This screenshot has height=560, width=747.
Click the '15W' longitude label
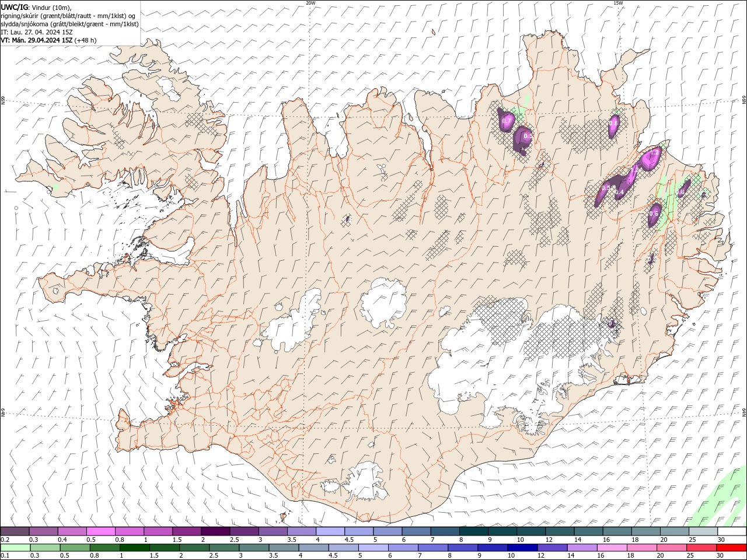(x=618, y=3)
